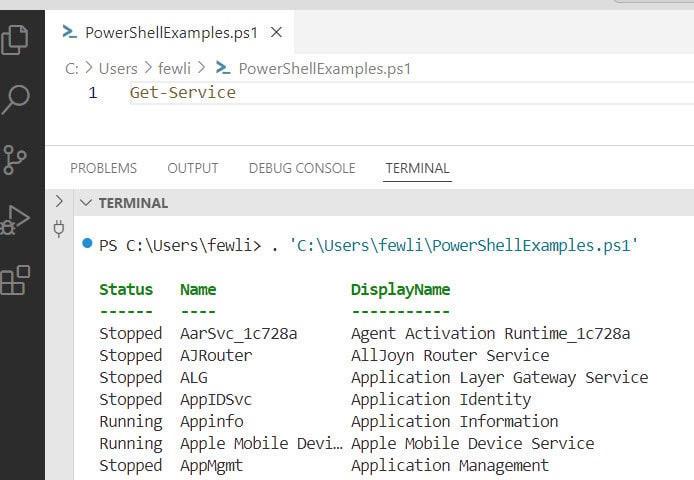This screenshot has height=480, width=694.
Task: Click the fewli breadcrumb segment
Action: 174,69
